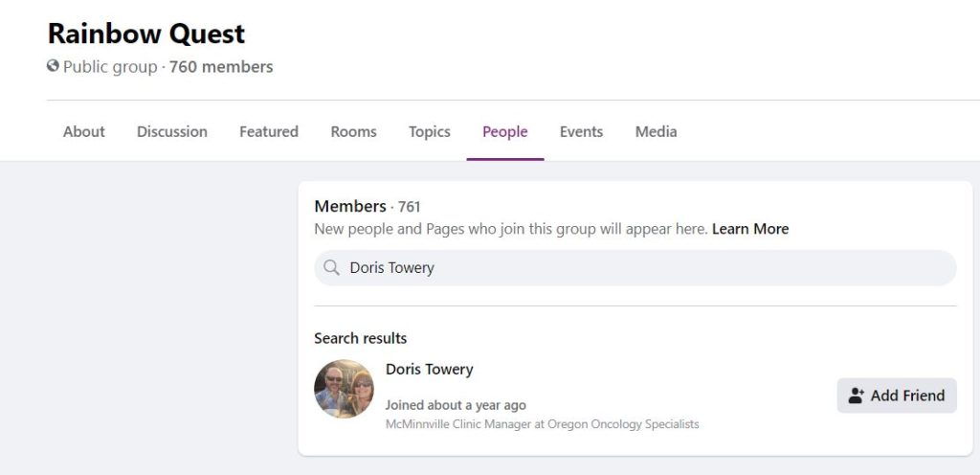Click the Doris Towery name link
Screen dimensions: 980x475
click(x=430, y=370)
